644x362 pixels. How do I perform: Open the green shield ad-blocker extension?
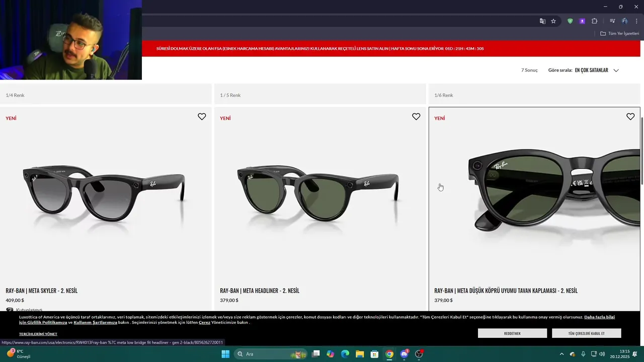pyautogui.click(x=570, y=21)
